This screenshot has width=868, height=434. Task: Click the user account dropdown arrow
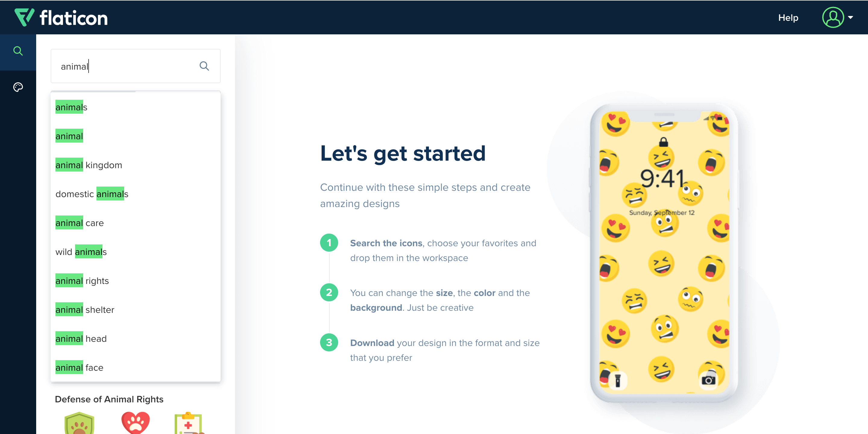(850, 18)
